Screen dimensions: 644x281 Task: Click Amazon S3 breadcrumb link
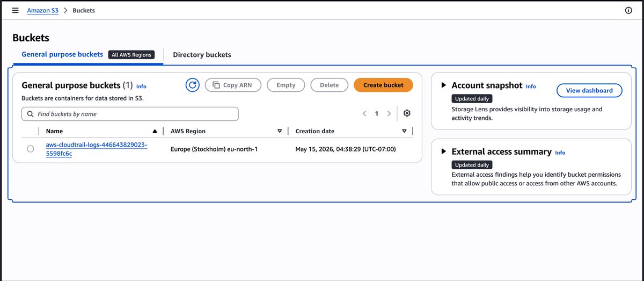click(43, 10)
